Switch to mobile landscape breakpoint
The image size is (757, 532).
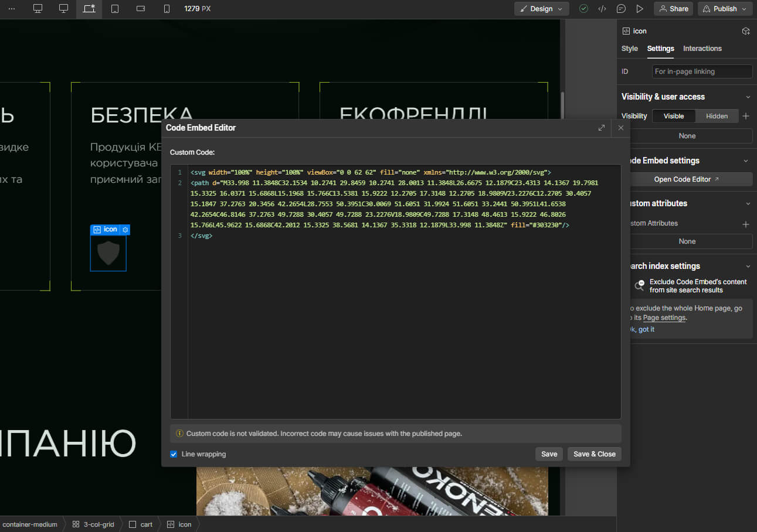[x=141, y=9]
